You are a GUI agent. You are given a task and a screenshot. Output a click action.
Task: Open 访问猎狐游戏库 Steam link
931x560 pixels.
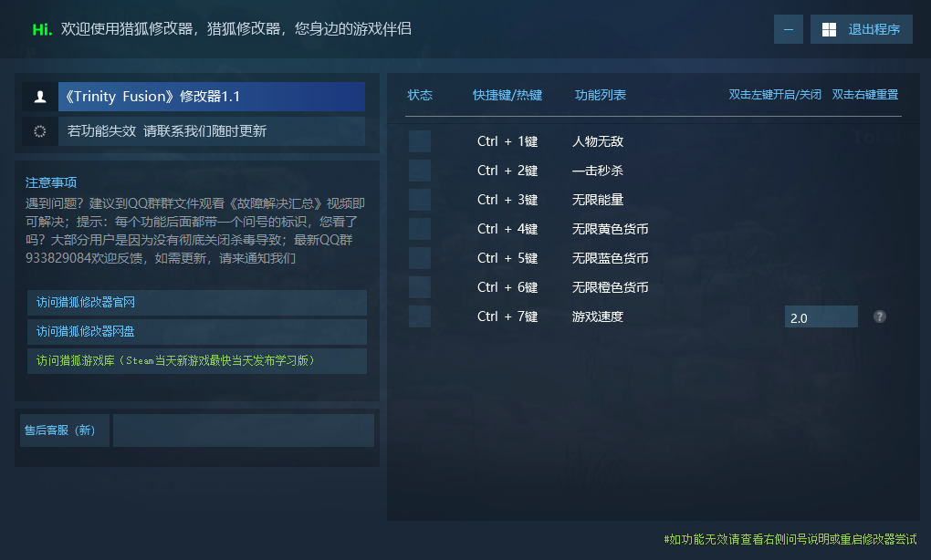pos(197,360)
